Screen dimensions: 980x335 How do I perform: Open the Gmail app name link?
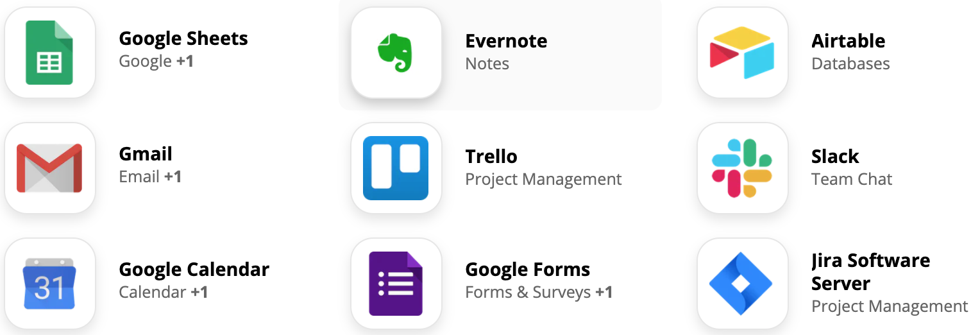146,154
